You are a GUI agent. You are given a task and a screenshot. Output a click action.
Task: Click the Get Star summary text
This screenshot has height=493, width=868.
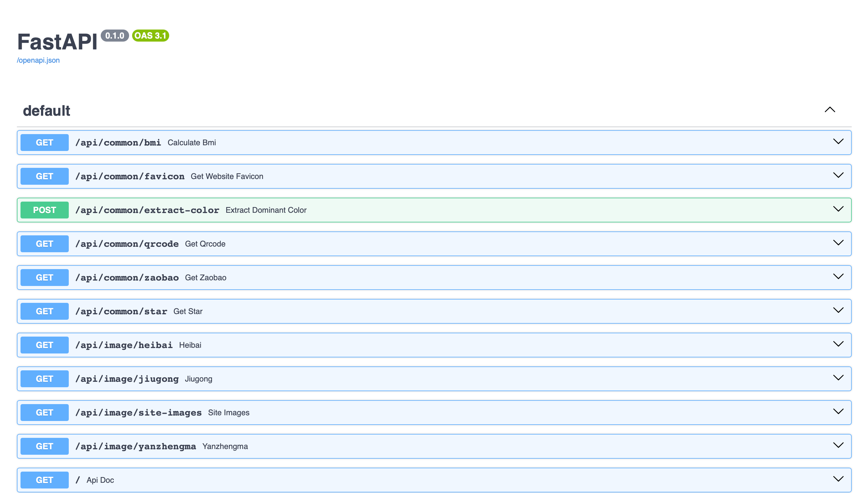pyautogui.click(x=188, y=312)
